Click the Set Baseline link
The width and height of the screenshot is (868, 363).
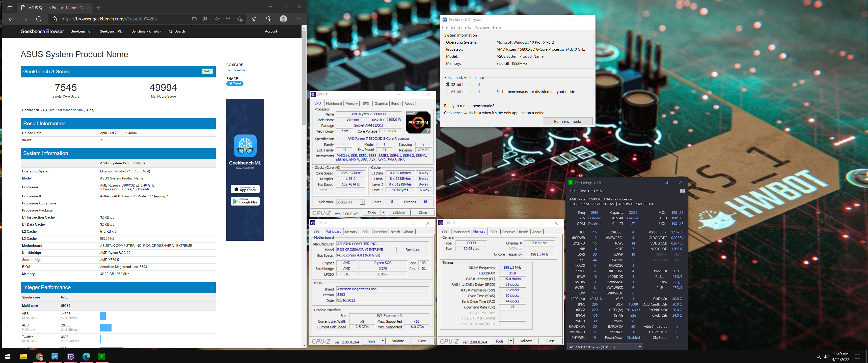click(235, 70)
